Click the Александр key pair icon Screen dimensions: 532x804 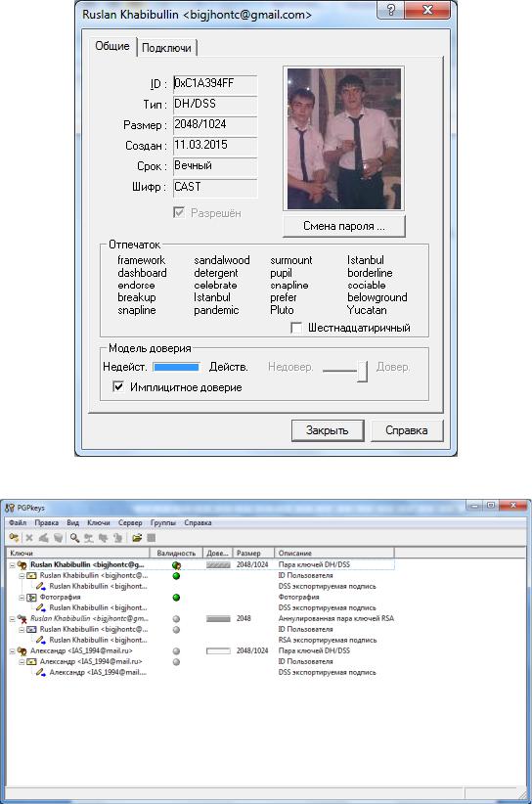pos(22,651)
